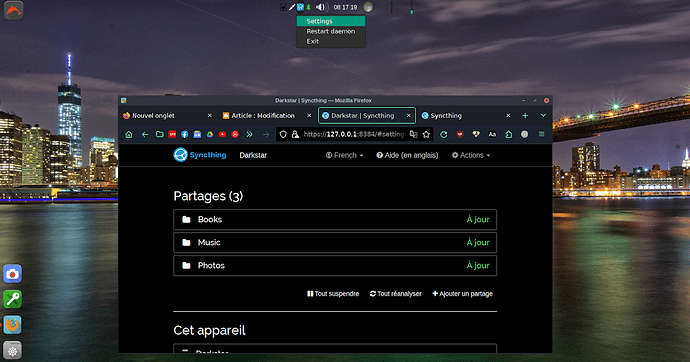Open the Actions dropdown menu

[471, 155]
